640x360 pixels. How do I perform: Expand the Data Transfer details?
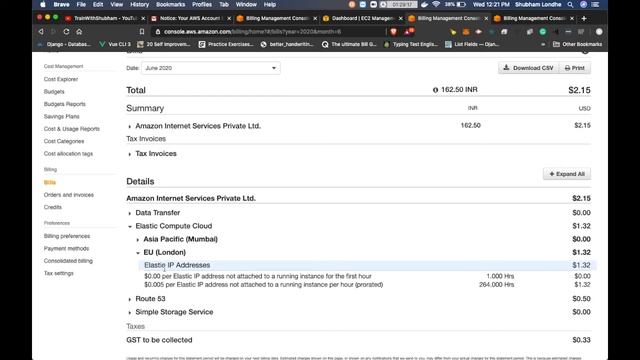pyautogui.click(x=130, y=213)
